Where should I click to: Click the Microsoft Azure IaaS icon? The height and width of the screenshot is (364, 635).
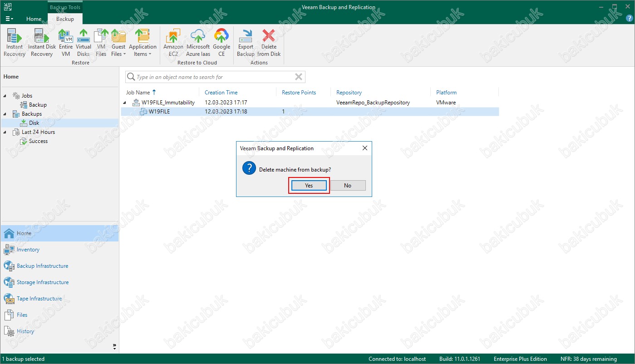(x=198, y=43)
